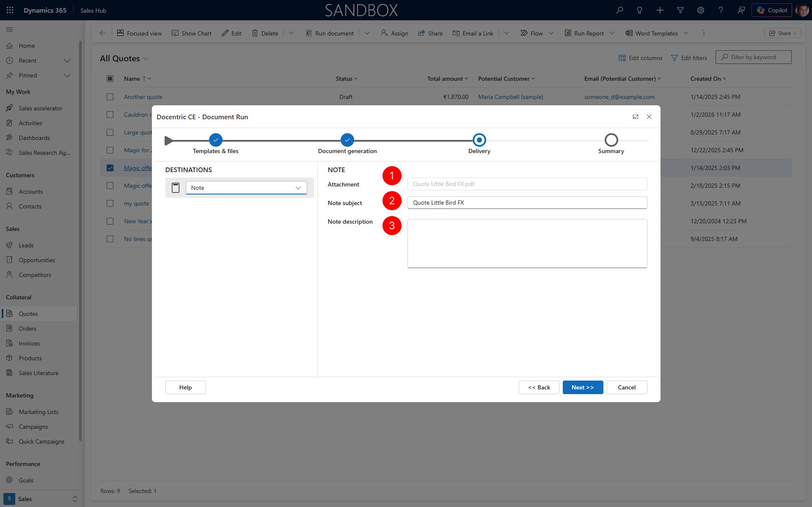Expand the All Quotes view selector
812x507 pixels.
point(146,59)
